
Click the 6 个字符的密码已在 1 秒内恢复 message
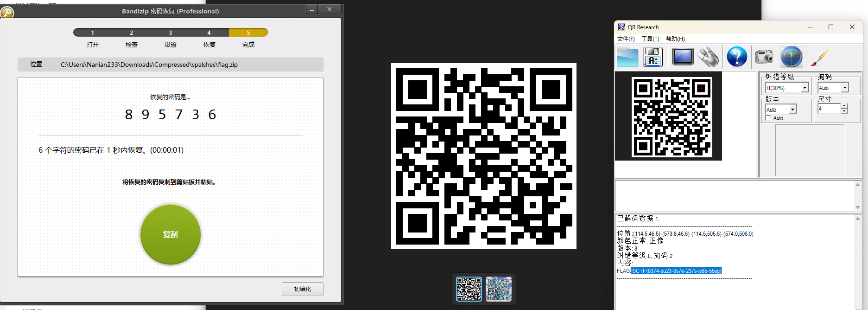(x=111, y=150)
